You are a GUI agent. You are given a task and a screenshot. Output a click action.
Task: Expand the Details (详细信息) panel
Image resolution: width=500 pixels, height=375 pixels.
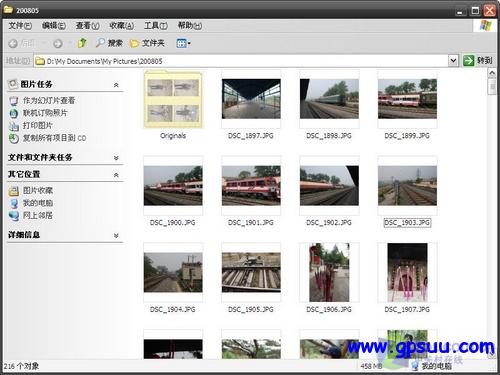point(116,235)
